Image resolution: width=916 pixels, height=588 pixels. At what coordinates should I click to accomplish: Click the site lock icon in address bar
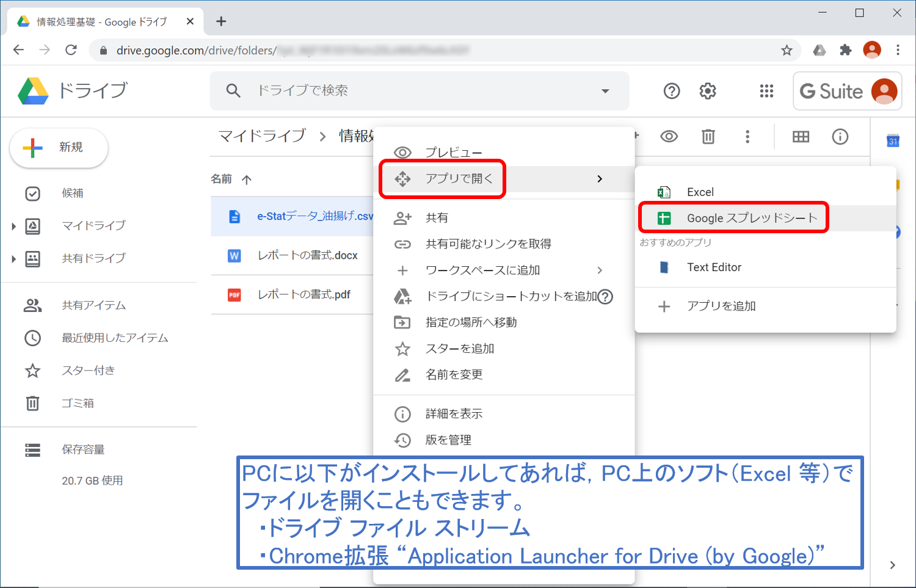pyautogui.click(x=103, y=51)
